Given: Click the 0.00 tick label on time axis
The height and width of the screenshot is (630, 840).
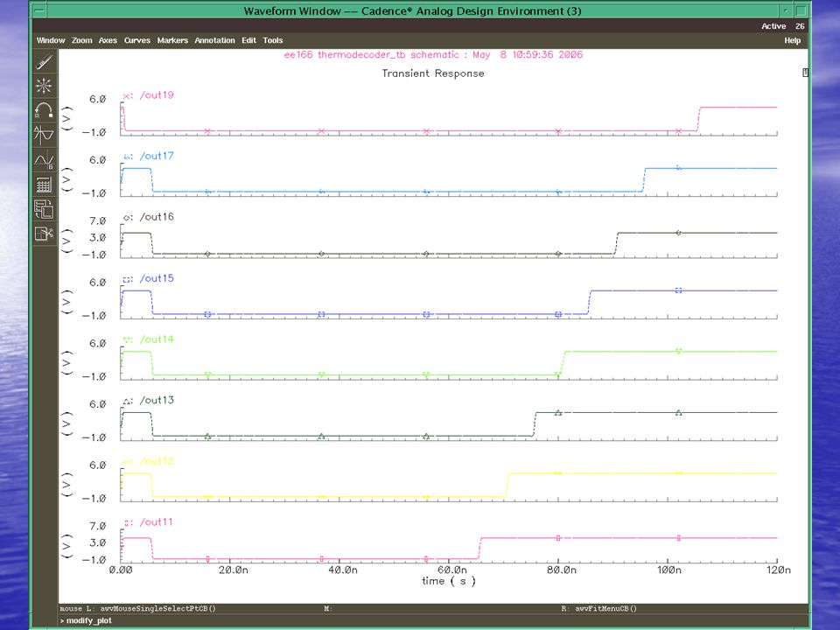Looking at the screenshot, I should coord(121,570).
